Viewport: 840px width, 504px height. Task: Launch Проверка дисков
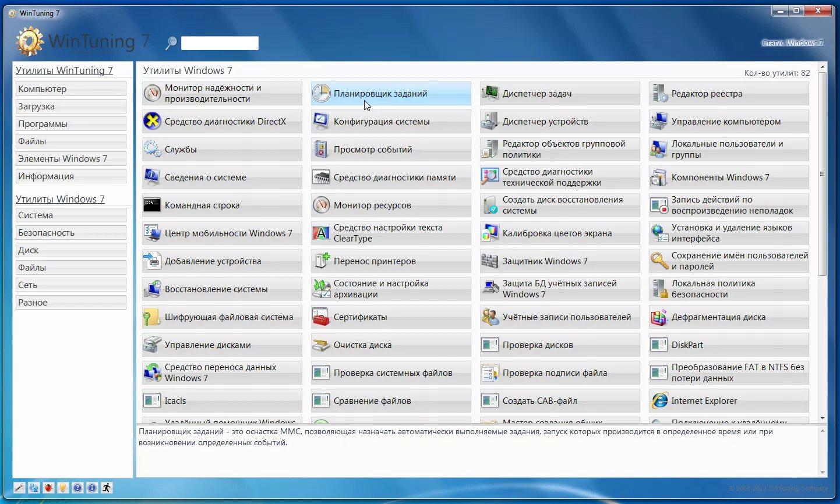point(560,345)
